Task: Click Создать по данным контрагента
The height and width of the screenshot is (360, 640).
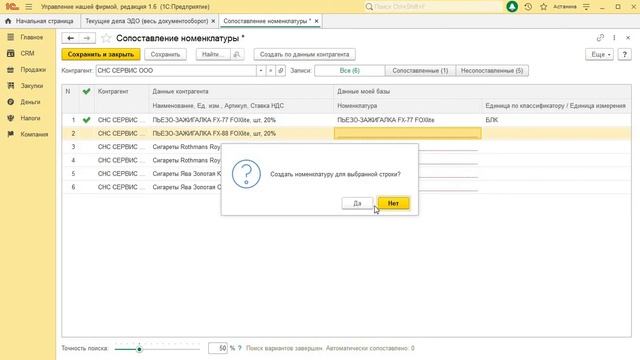Action: (x=304, y=54)
